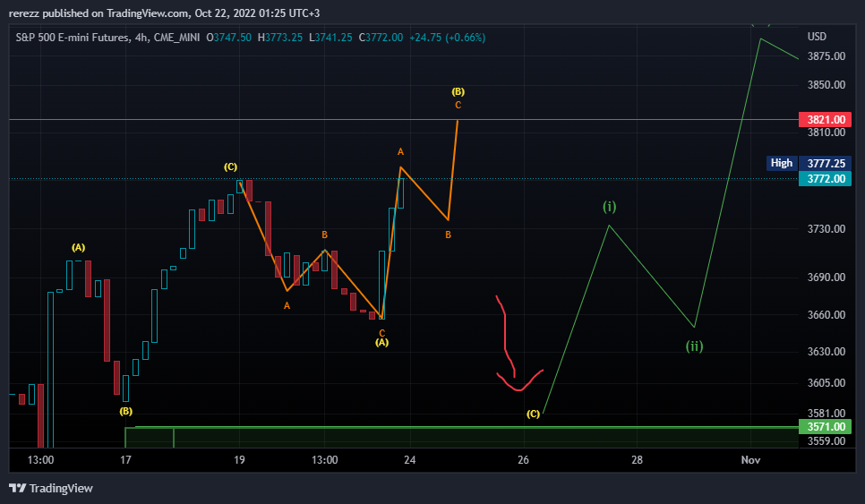865x504 pixels.
Task: Click the 3777.25 high price tag
Action: 826,163
